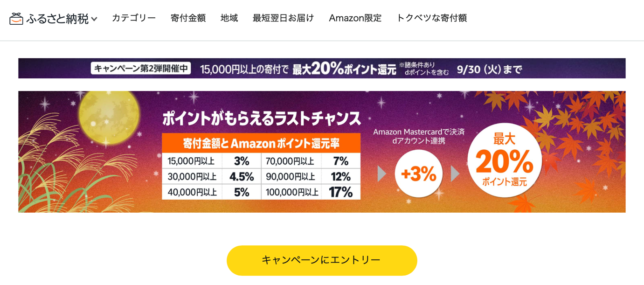Image resolution: width=644 pixels, height=285 pixels.
Task: Click the ポイントがもらえるラストチャンス headline
Action: tap(261, 119)
